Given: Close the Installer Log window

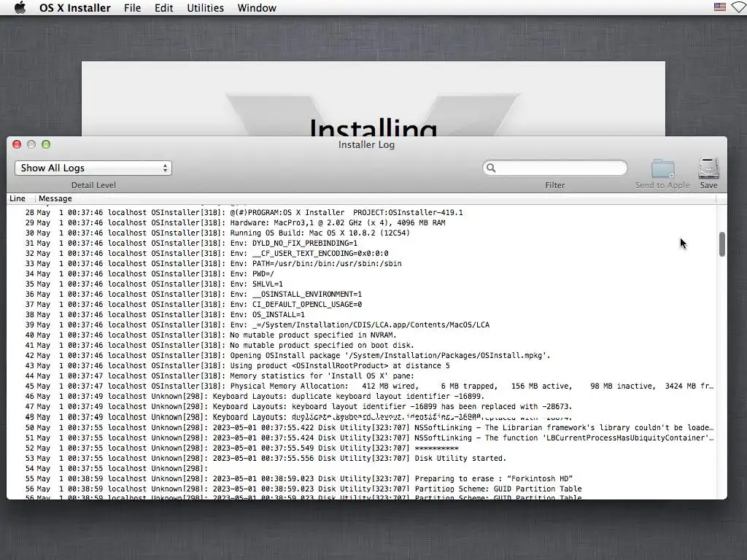Looking at the screenshot, I should tap(17, 144).
